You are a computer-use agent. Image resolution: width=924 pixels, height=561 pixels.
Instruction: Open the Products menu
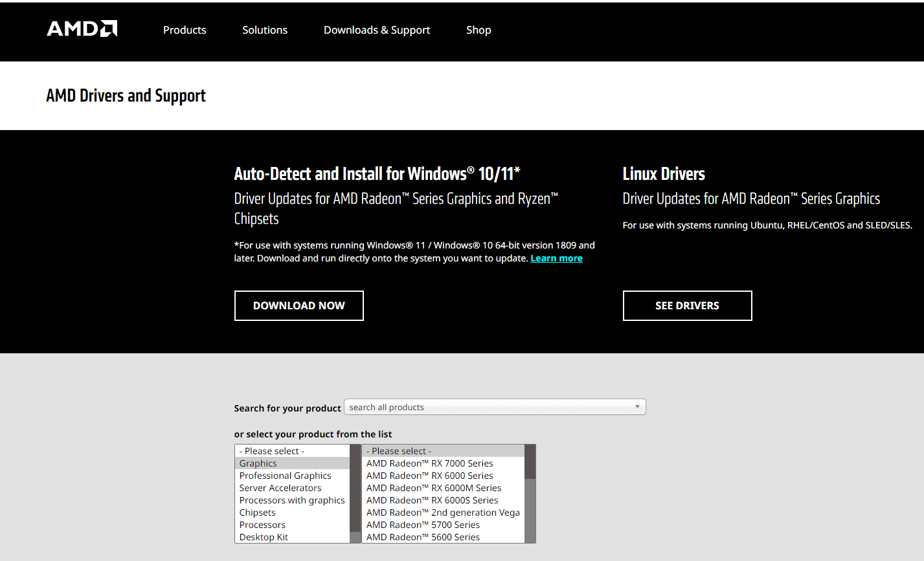pos(185,30)
